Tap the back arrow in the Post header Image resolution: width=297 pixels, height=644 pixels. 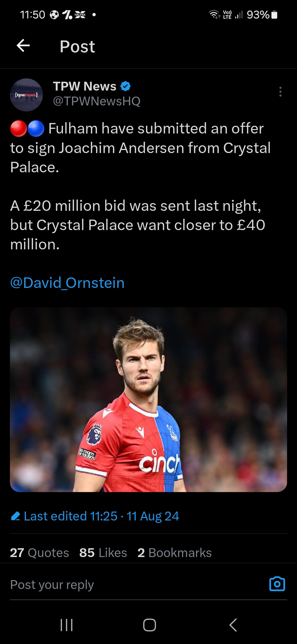click(23, 46)
